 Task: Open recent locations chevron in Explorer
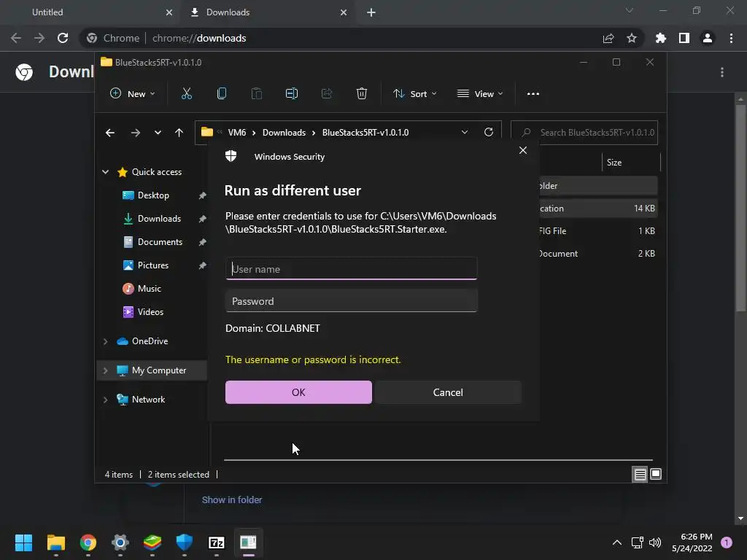[x=158, y=133]
